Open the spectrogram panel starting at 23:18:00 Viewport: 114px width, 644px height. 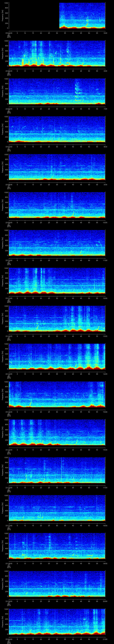[x=57, y=546]
